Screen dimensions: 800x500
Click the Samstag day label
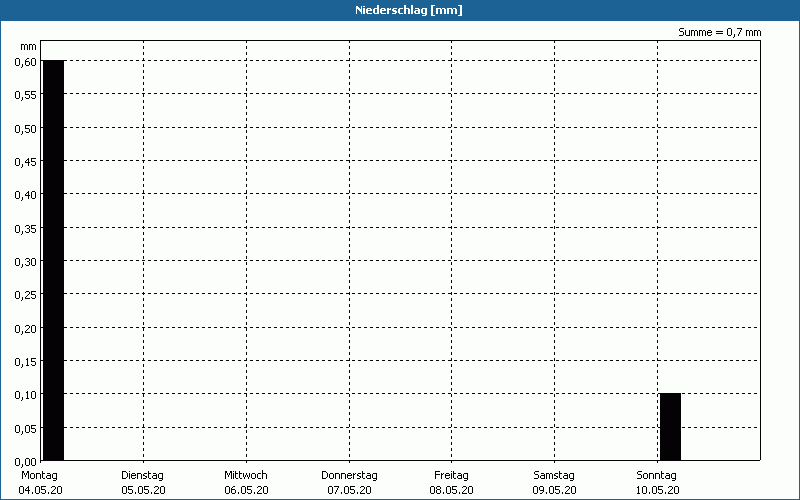click(554, 475)
